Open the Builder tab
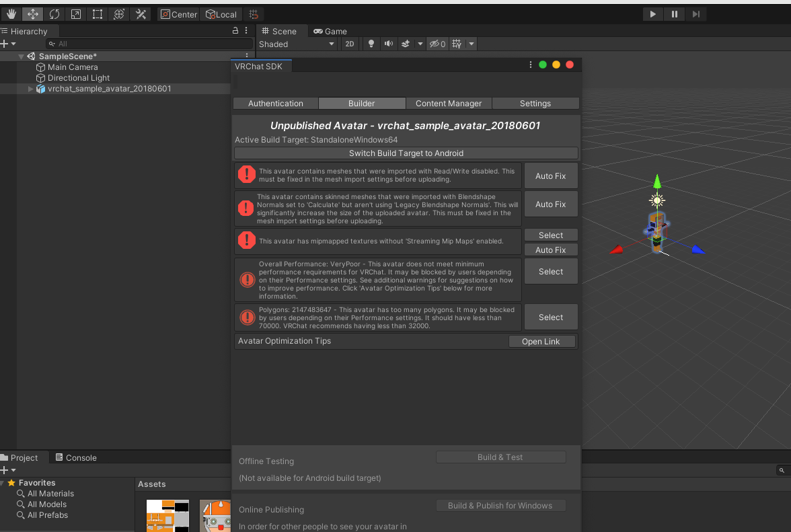Screen dimensions: 791x532 click(x=362, y=104)
